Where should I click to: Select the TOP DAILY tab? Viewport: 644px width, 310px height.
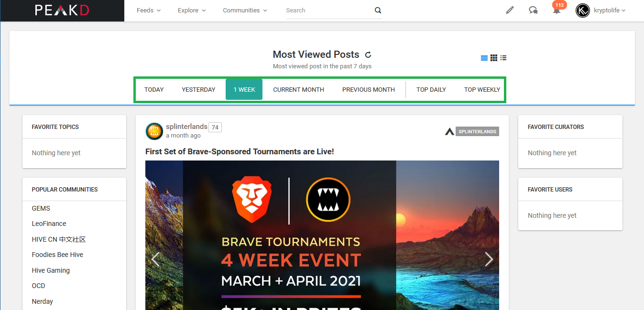point(431,89)
